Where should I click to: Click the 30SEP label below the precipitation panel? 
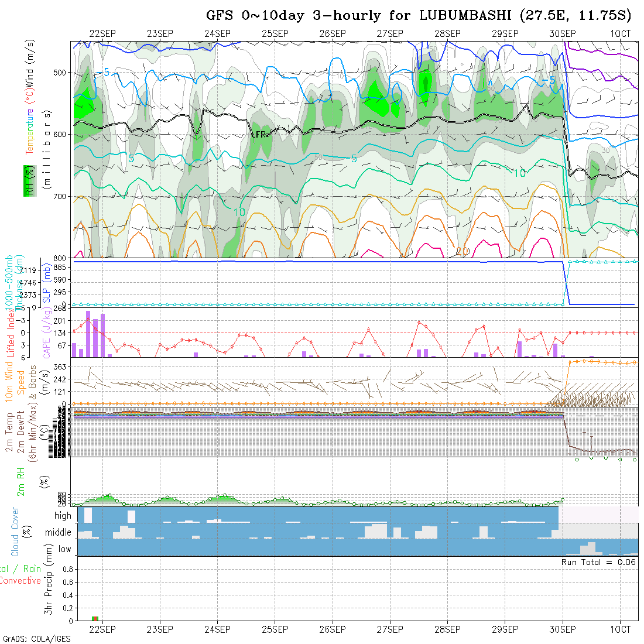[x=563, y=629]
